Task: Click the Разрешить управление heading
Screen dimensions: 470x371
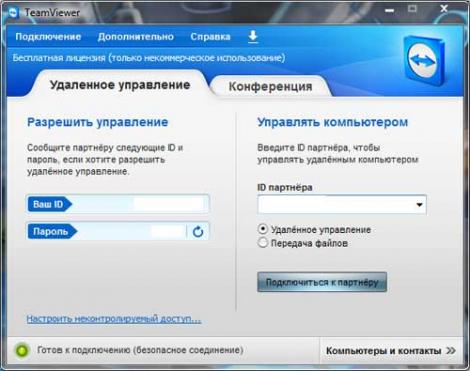Action: 97,122
